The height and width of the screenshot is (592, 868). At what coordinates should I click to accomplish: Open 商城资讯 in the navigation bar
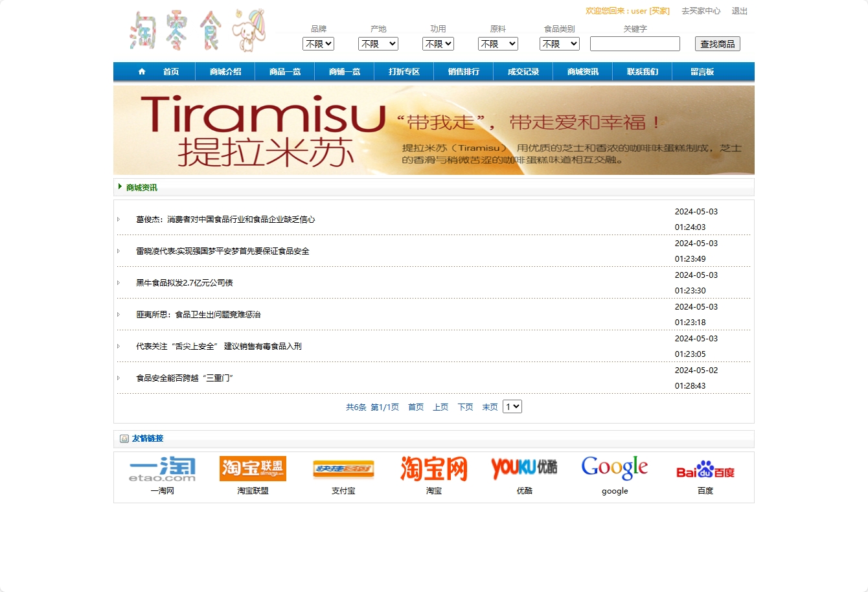coord(583,72)
